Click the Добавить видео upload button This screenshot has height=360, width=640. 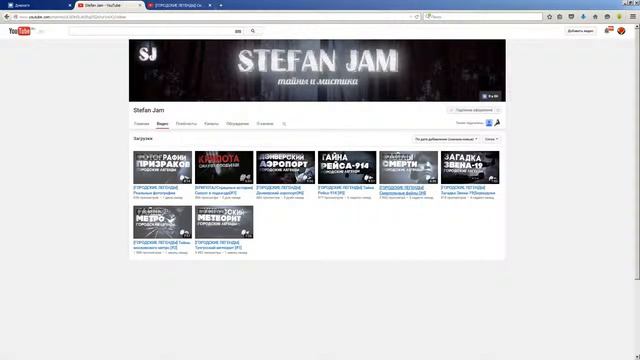click(580, 31)
